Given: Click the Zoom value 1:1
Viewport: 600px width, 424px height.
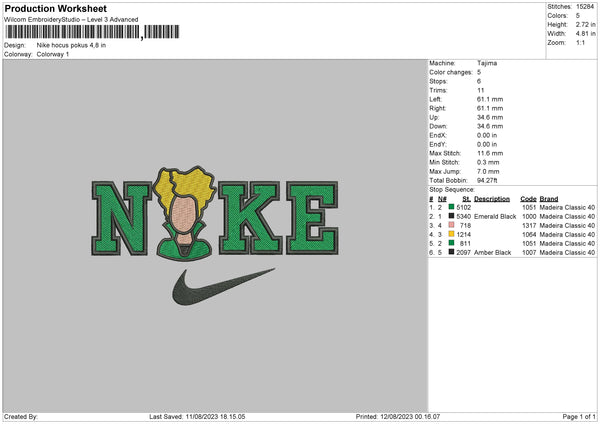Looking at the screenshot, I should [580, 42].
